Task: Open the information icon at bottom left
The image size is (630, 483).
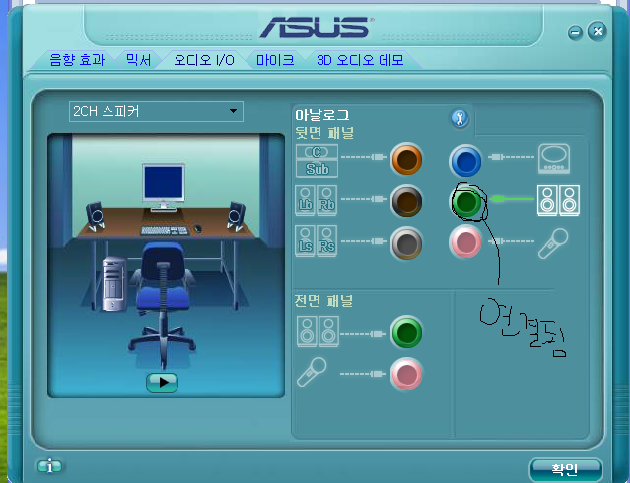Action: (x=49, y=466)
